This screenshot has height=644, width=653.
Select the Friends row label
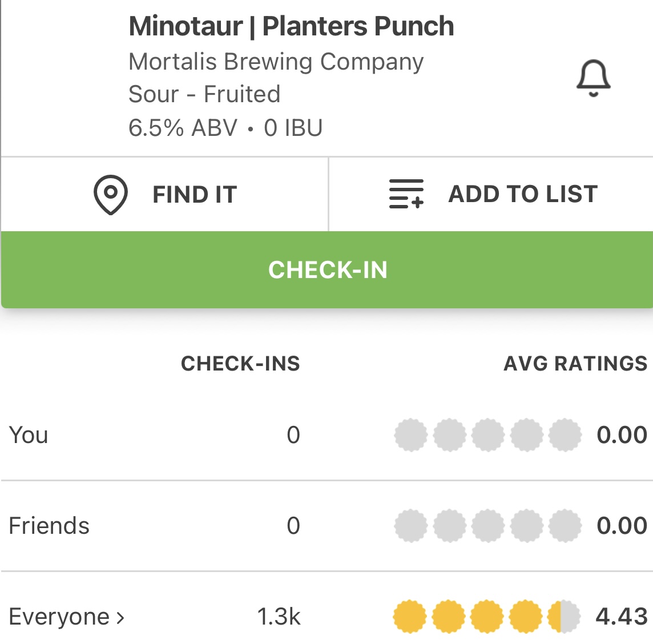[x=49, y=526]
